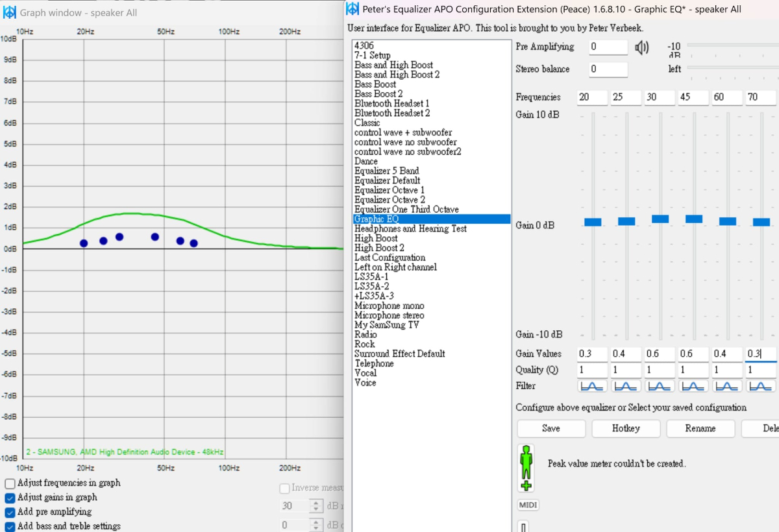779x532 pixels.
Task: Select the blue gain dot at 60Hz in graph
Action: [x=180, y=241]
